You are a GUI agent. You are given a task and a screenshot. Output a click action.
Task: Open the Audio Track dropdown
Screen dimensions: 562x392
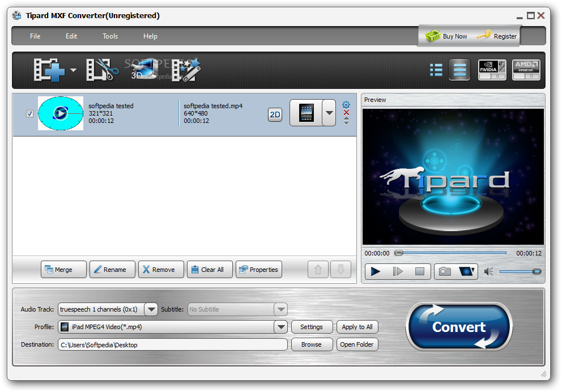coord(151,309)
